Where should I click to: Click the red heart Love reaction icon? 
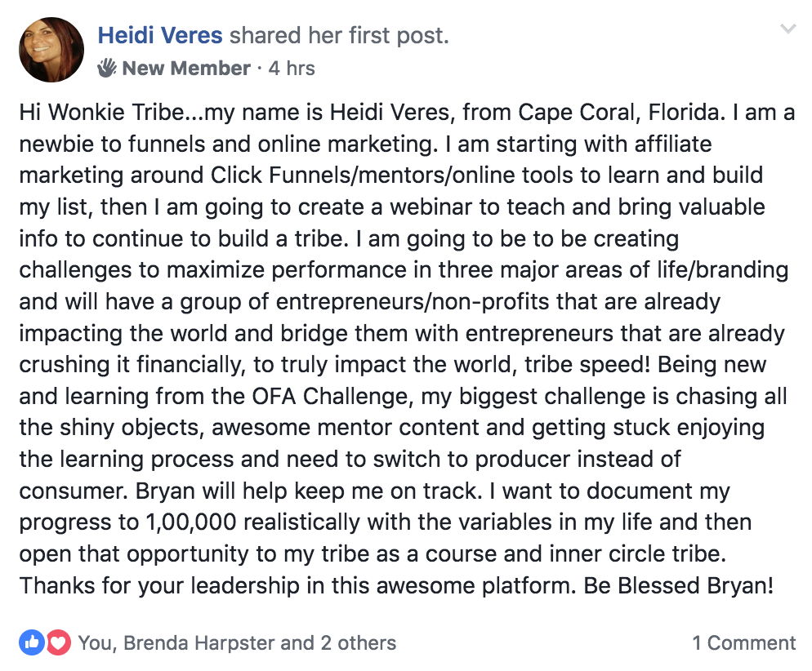59,642
